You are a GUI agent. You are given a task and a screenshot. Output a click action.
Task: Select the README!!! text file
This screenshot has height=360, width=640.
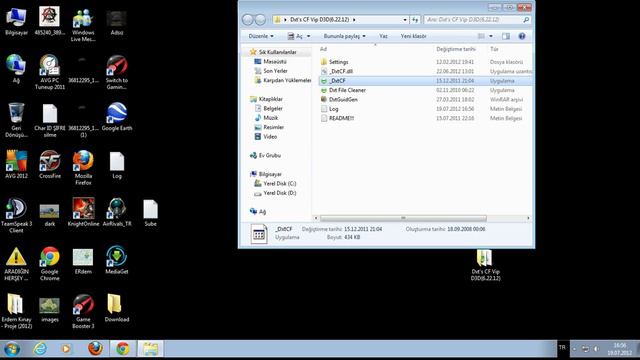pos(425,118)
